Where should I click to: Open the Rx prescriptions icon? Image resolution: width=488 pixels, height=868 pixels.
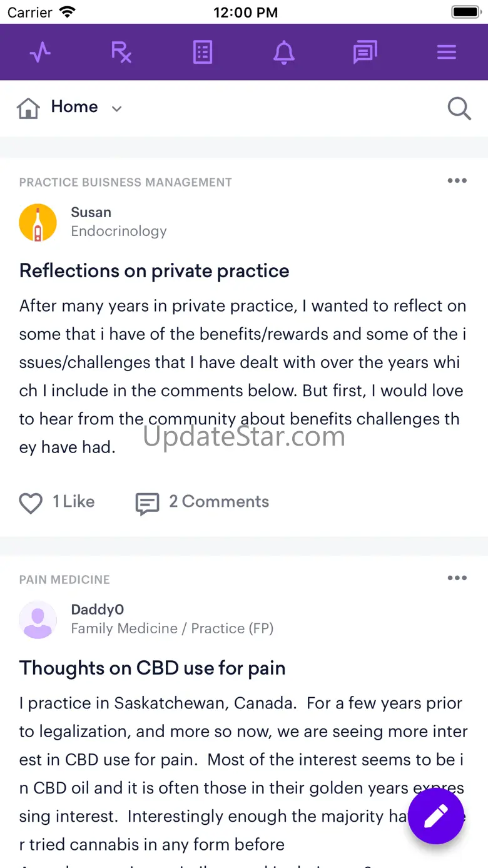click(121, 53)
